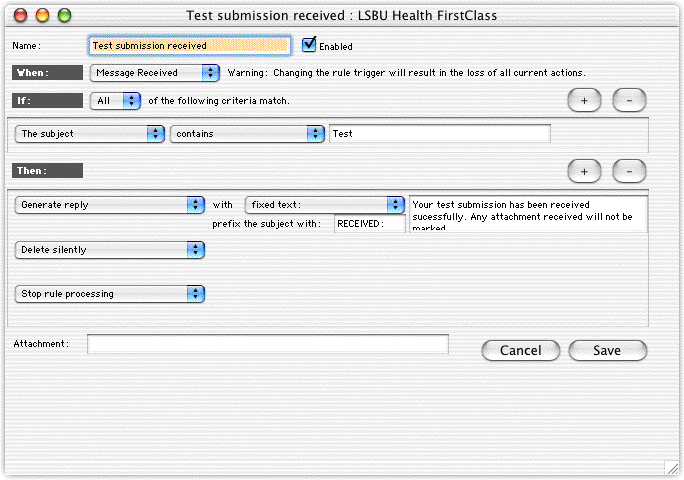This screenshot has height=480, width=684.
Task: Remove an action with Then minus button
Action: click(629, 171)
